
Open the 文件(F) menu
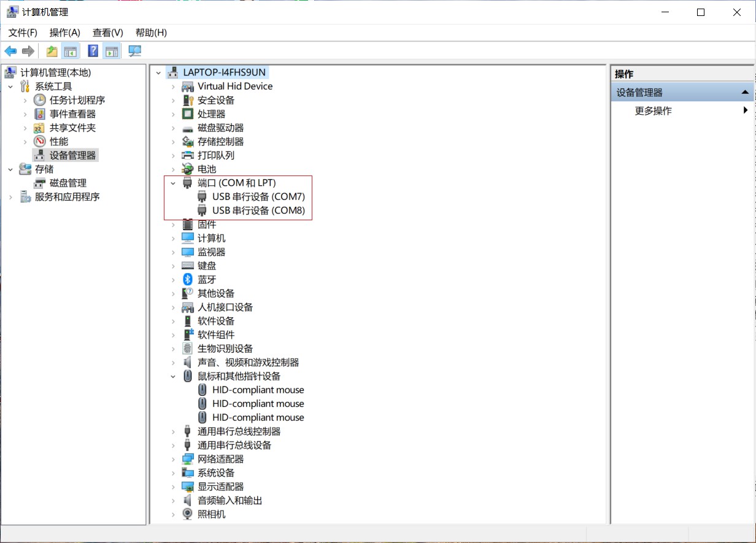click(x=23, y=33)
